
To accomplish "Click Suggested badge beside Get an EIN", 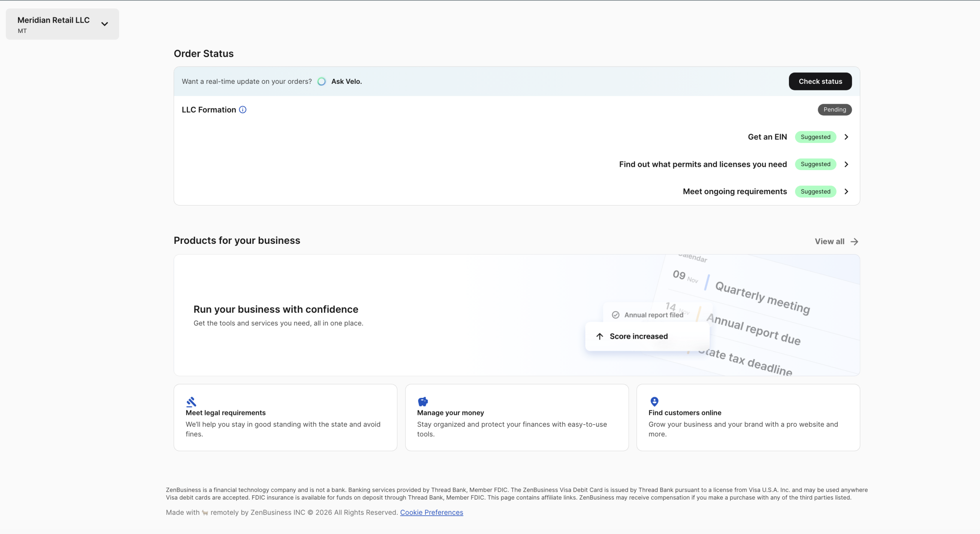I will pos(815,137).
